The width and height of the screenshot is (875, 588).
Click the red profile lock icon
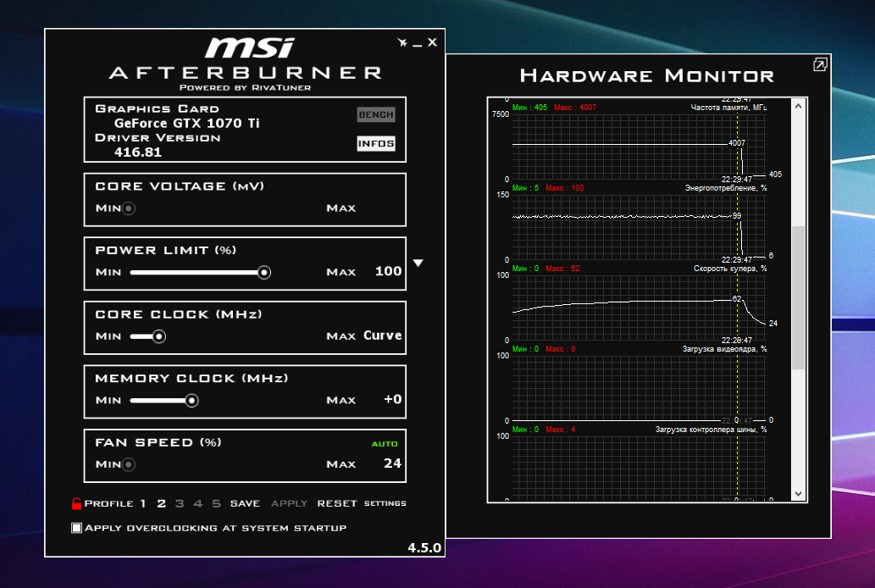[x=76, y=503]
